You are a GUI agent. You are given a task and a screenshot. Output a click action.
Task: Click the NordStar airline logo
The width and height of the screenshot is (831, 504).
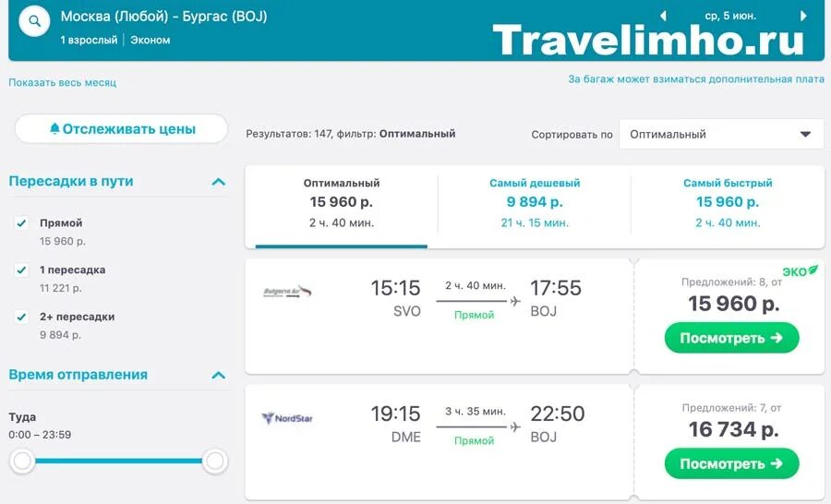pyautogui.click(x=287, y=418)
